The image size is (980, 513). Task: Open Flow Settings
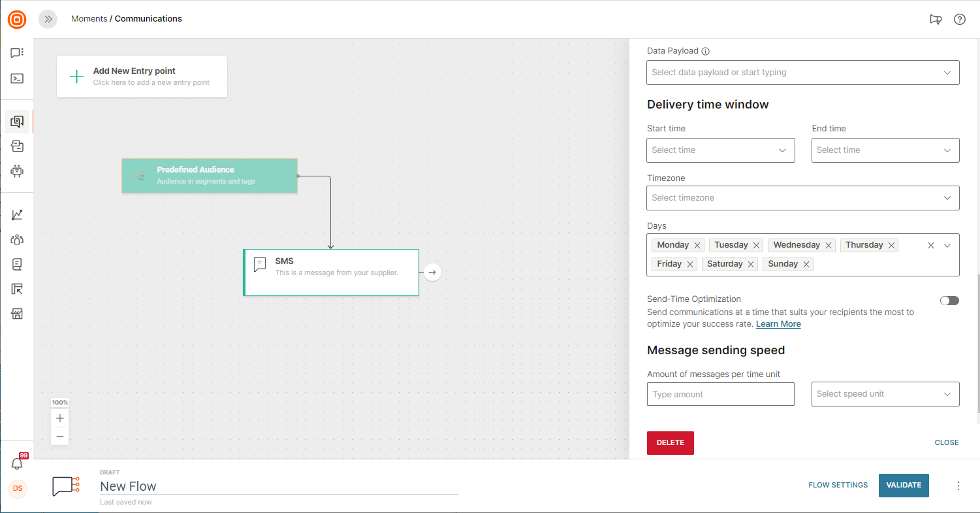(838, 485)
